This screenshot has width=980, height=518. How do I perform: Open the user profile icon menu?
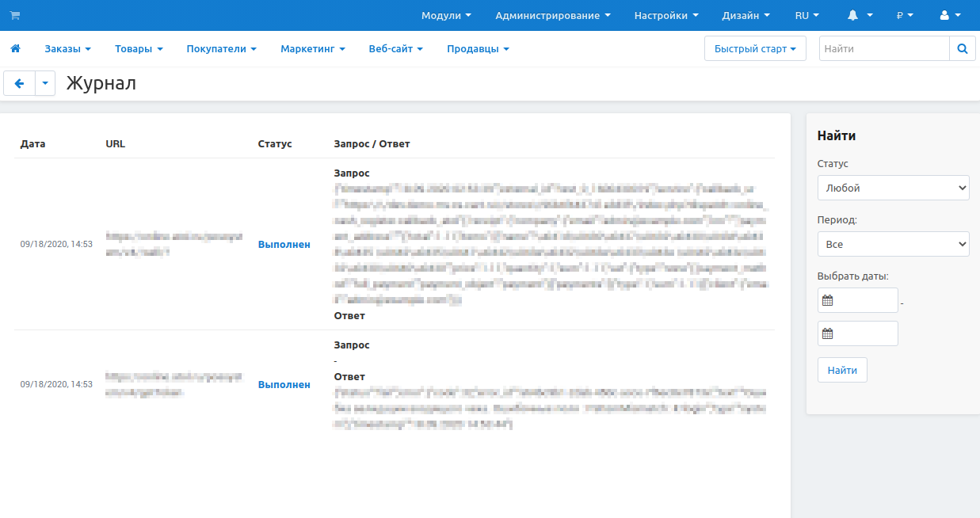point(949,15)
